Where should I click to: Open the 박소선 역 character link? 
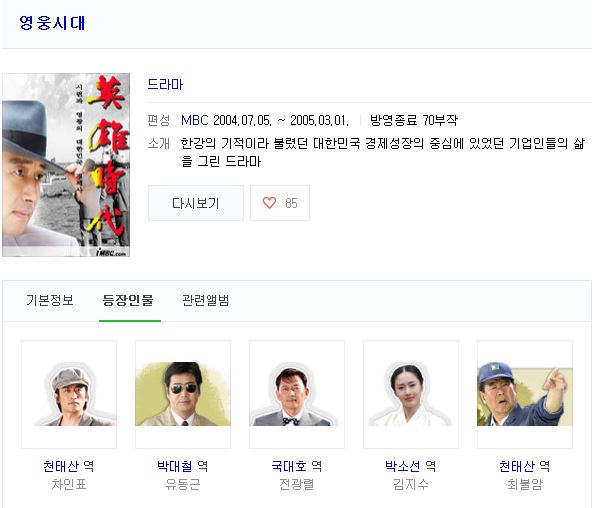(411, 466)
